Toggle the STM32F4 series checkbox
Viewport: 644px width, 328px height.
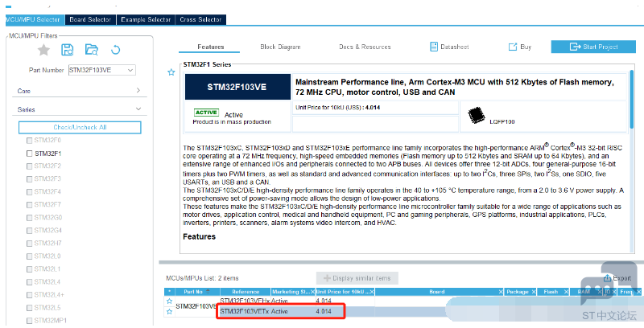29,191
